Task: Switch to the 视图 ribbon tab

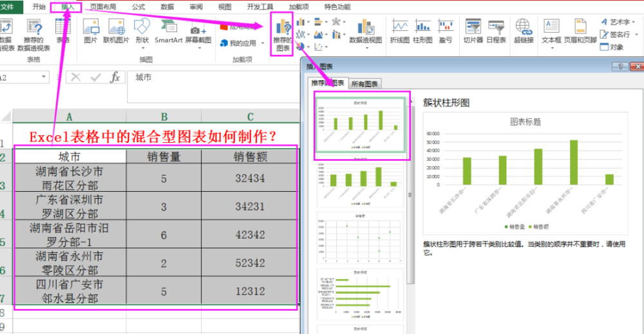Action: pyautogui.click(x=225, y=7)
